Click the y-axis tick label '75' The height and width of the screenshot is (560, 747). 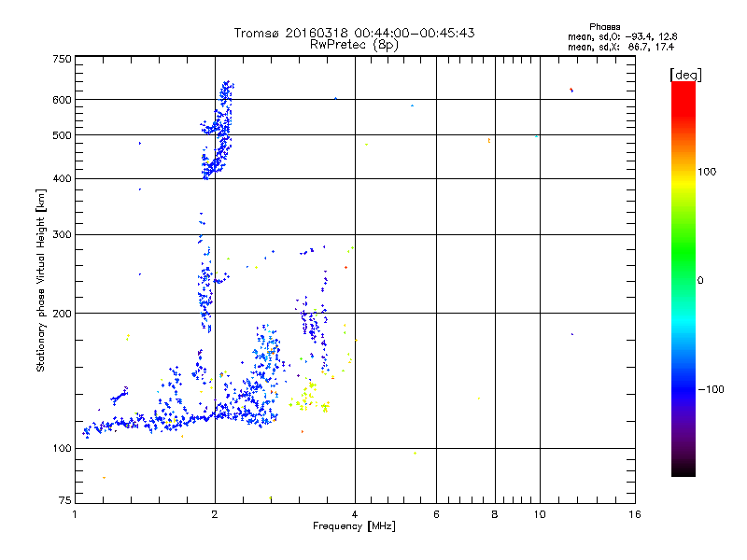coord(65,500)
